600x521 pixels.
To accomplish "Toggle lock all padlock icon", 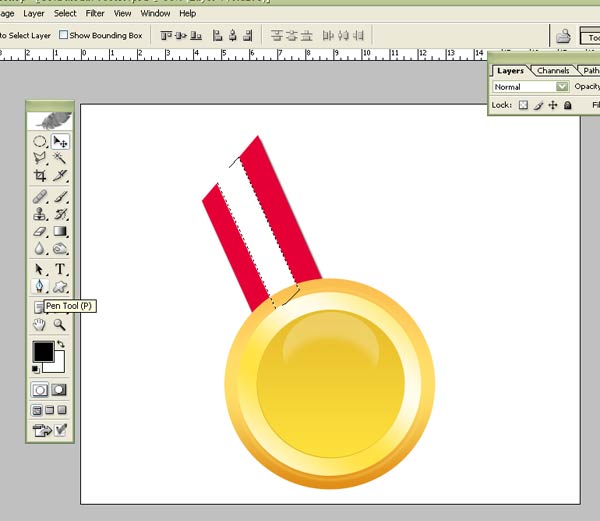I will 567,105.
